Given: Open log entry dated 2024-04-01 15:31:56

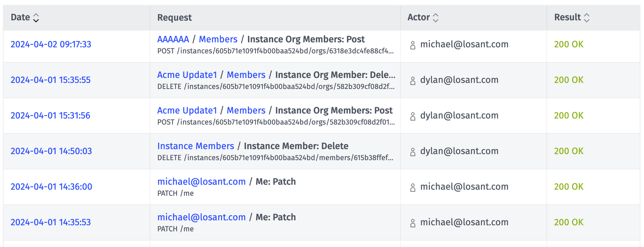Looking at the screenshot, I should pos(51,115).
